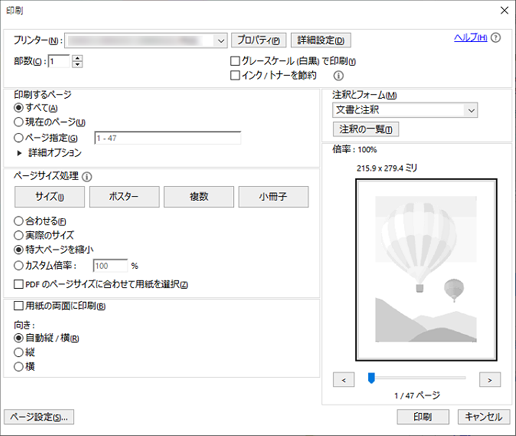The image size is (516, 436).
Task: Open printer プロパティ button
Action: tap(259, 40)
